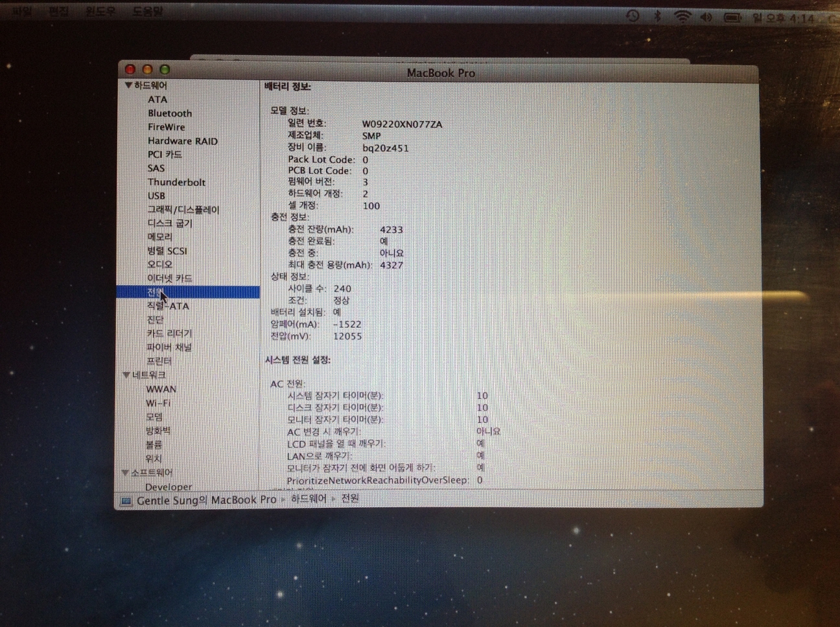Select 병렬 SCSI in the sidebar

(167, 251)
